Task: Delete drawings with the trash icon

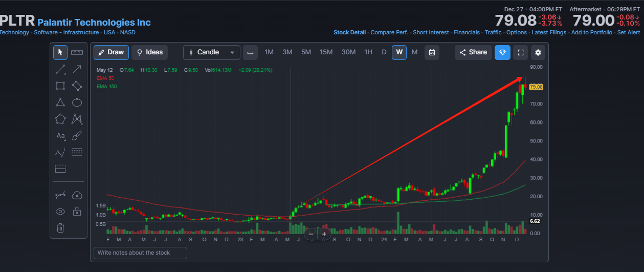Action: (x=60, y=228)
